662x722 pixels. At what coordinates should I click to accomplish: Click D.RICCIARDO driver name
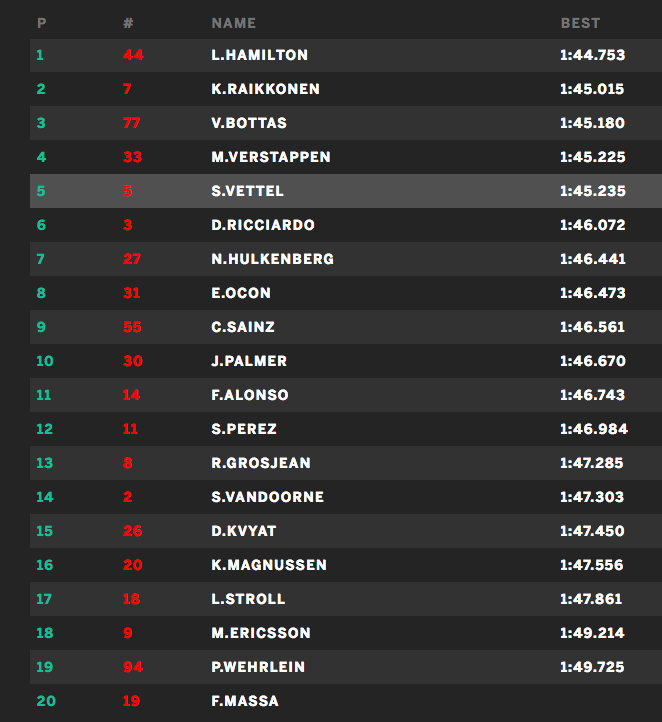263,225
